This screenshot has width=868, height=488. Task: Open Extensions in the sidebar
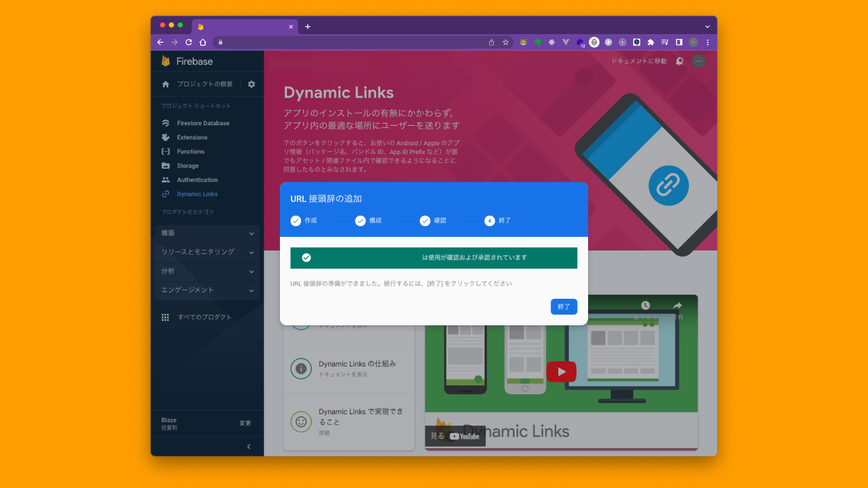coord(192,137)
